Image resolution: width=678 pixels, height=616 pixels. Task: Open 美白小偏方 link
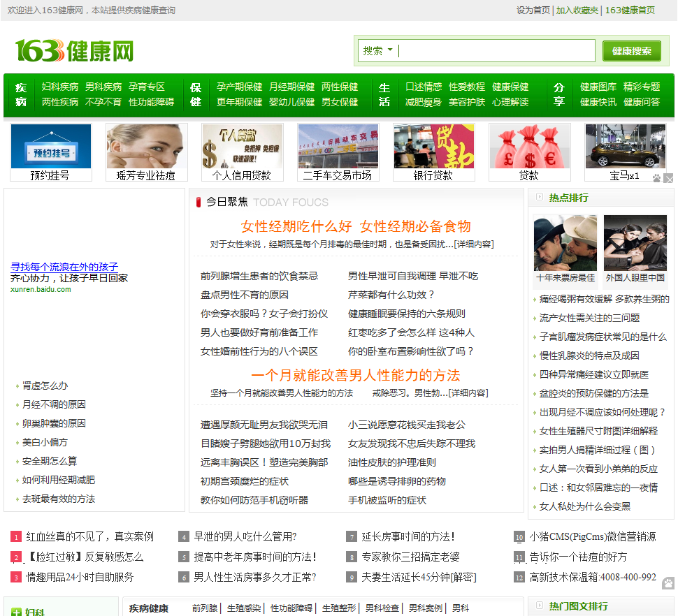coord(45,442)
